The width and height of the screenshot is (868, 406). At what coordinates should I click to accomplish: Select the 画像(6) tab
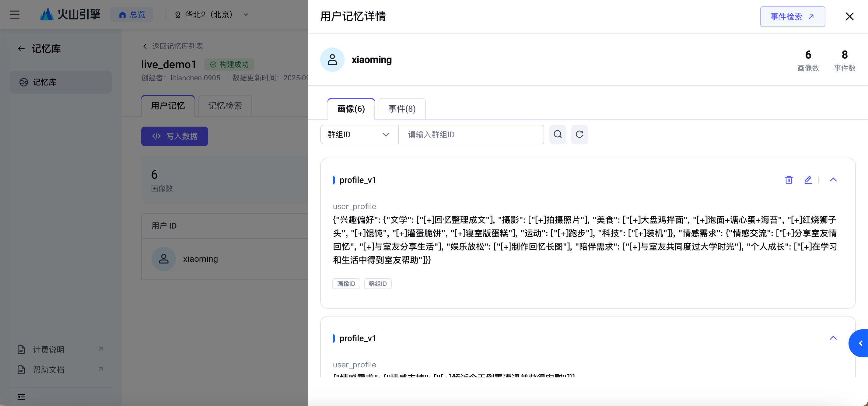click(351, 109)
